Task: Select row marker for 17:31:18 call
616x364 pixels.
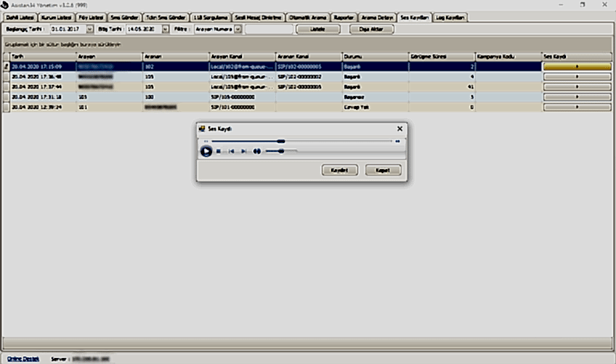Action: (7, 97)
